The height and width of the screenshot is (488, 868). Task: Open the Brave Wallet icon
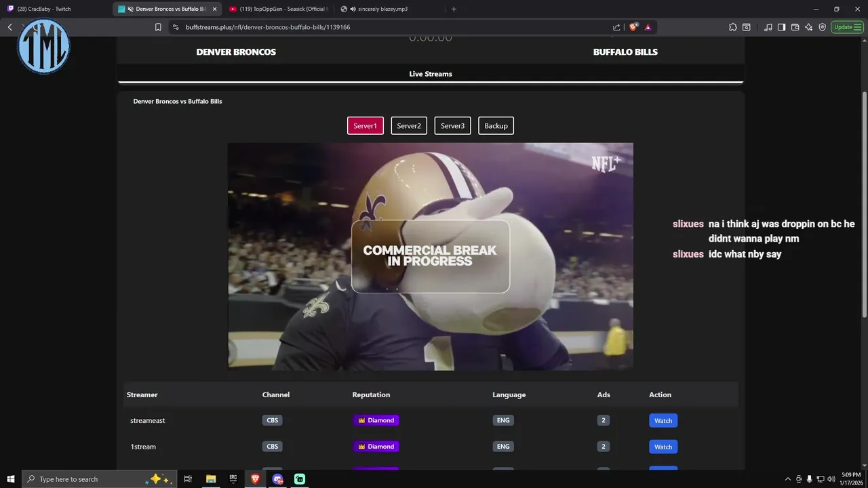[x=795, y=27]
